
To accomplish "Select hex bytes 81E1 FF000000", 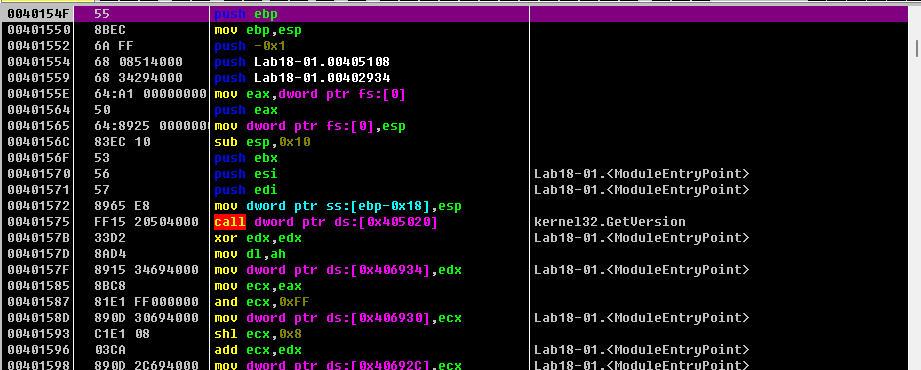I will (x=146, y=302).
